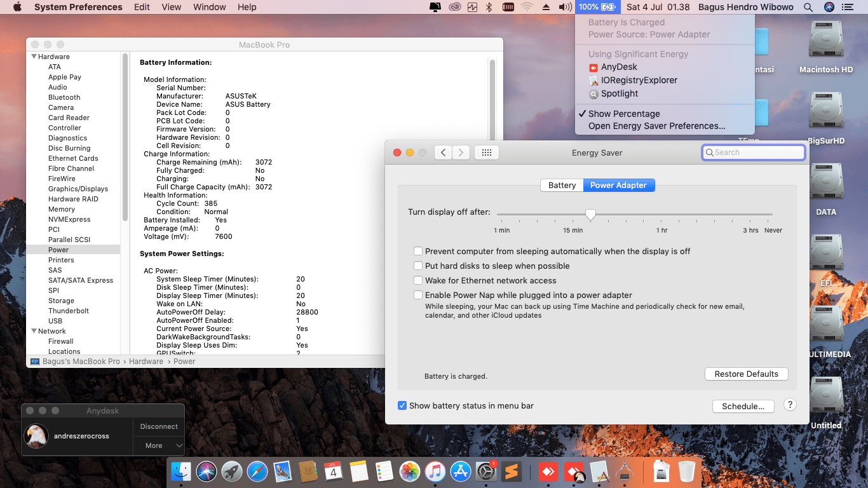Open the Window menu
Viewport: 868px width, 488px height.
[209, 7]
